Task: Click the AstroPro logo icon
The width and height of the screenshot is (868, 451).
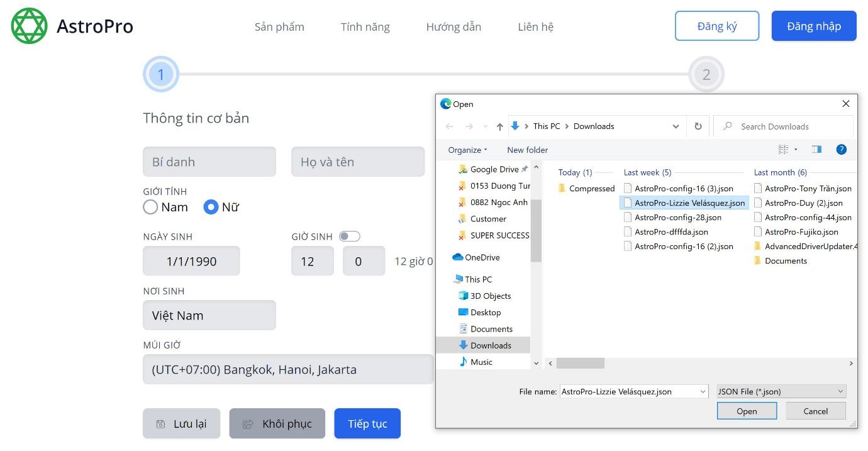Action: [28, 26]
